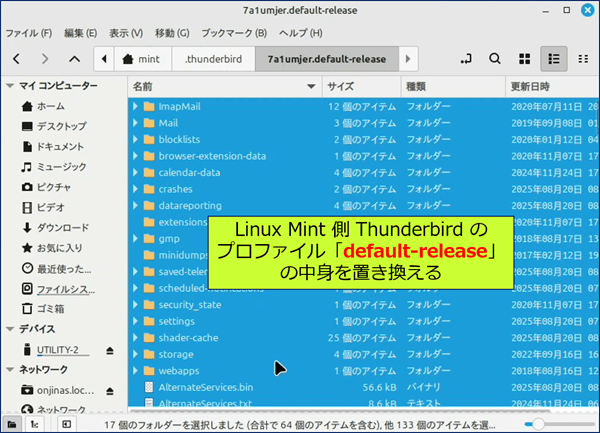Open the 編集 (E) menu

point(80,33)
